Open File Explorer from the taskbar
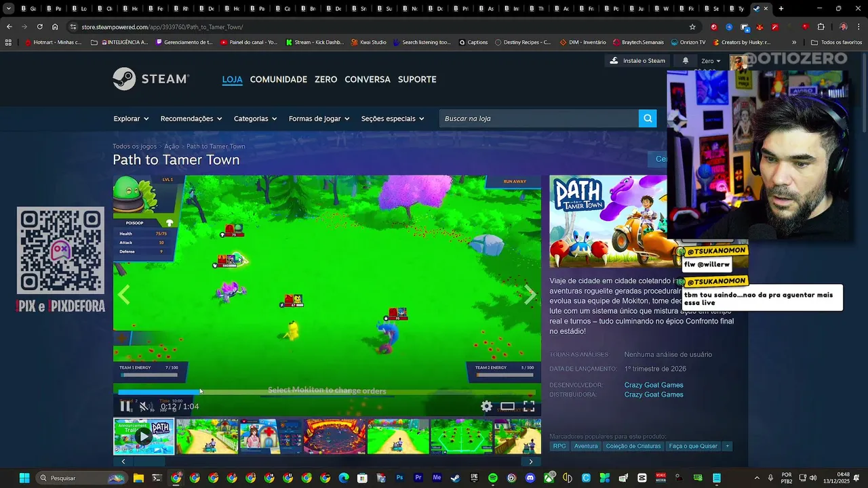 pos(138,478)
